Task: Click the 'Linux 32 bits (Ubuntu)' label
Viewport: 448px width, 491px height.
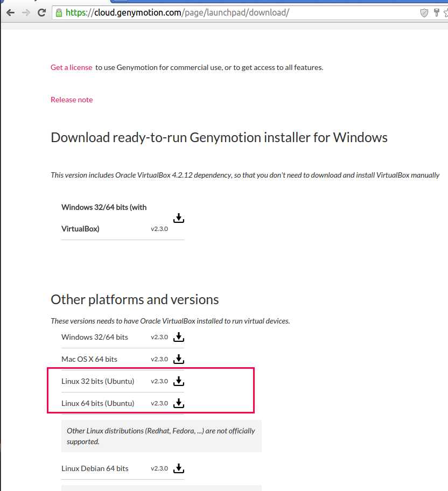Action: pyautogui.click(x=98, y=381)
